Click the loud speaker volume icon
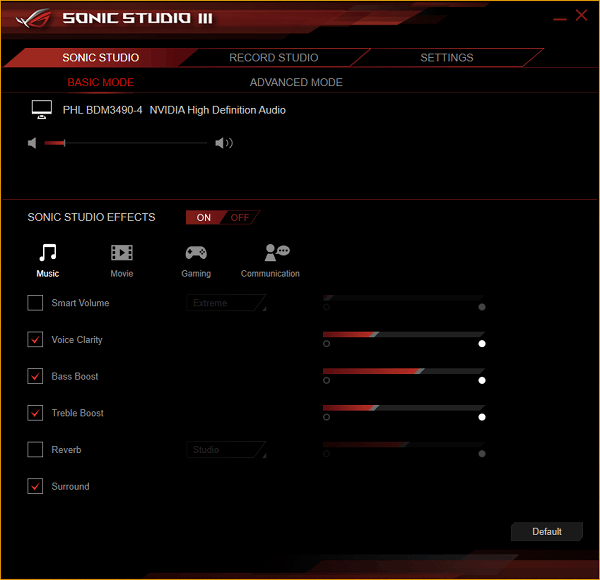 [x=224, y=143]
